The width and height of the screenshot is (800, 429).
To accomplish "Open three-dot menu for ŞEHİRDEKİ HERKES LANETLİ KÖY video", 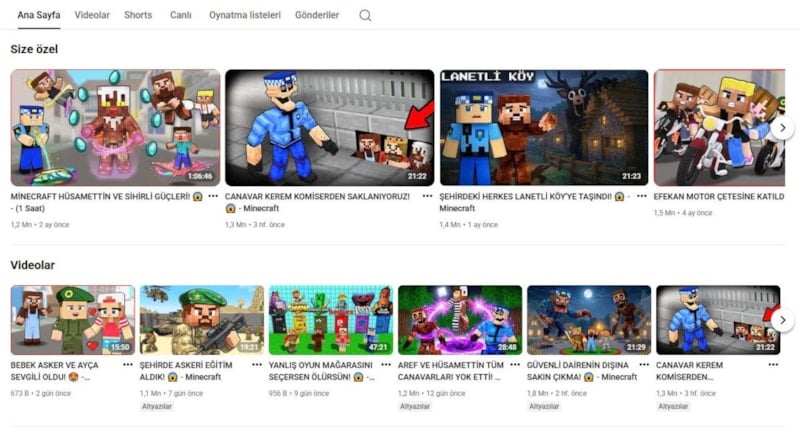I will [x=641, y=197].
